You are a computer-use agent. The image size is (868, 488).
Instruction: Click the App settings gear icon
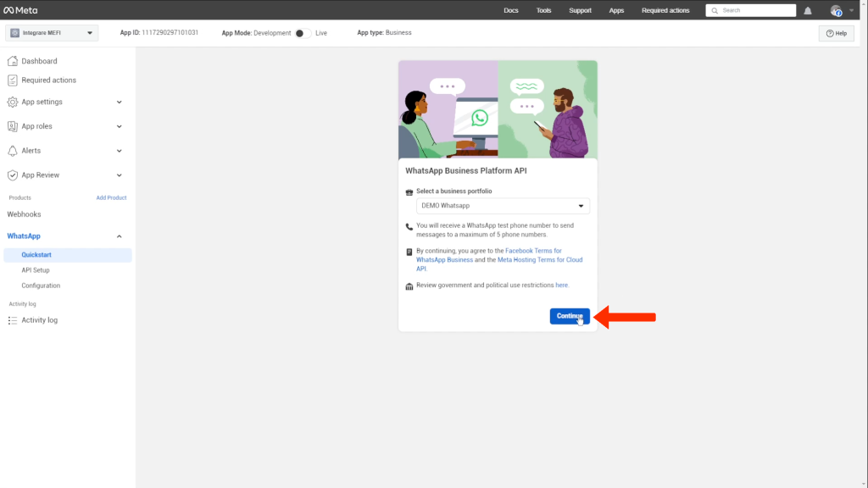click(12, 102)
